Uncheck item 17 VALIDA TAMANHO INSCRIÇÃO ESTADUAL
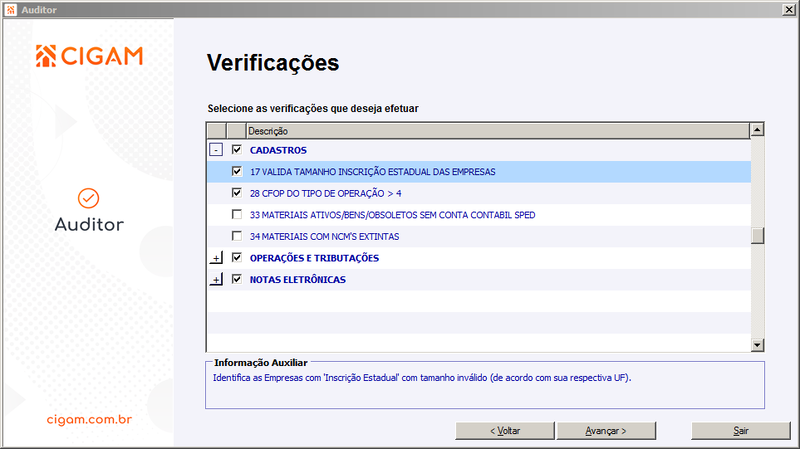The image size is (800, 449). click(237, 171)
